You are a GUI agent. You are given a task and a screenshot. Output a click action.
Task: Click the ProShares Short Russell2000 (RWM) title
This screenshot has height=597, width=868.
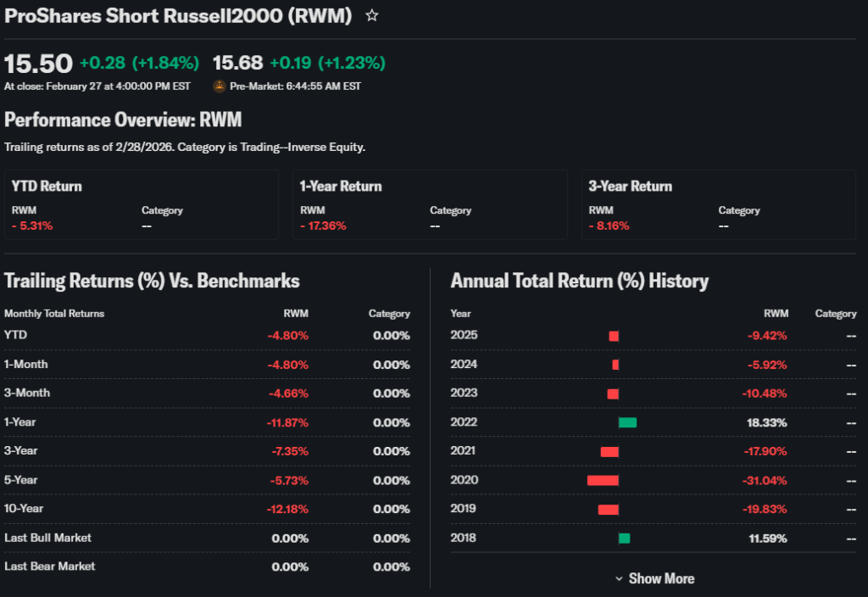point(178,16)
